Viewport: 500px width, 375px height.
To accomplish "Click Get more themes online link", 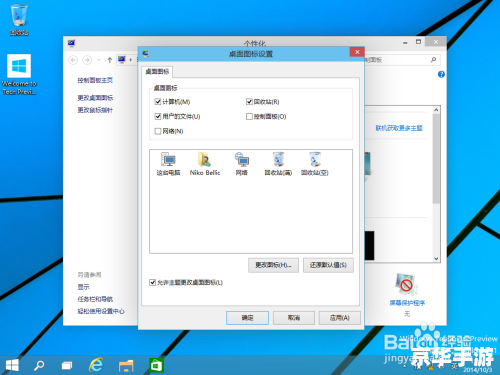I will 399,128.
